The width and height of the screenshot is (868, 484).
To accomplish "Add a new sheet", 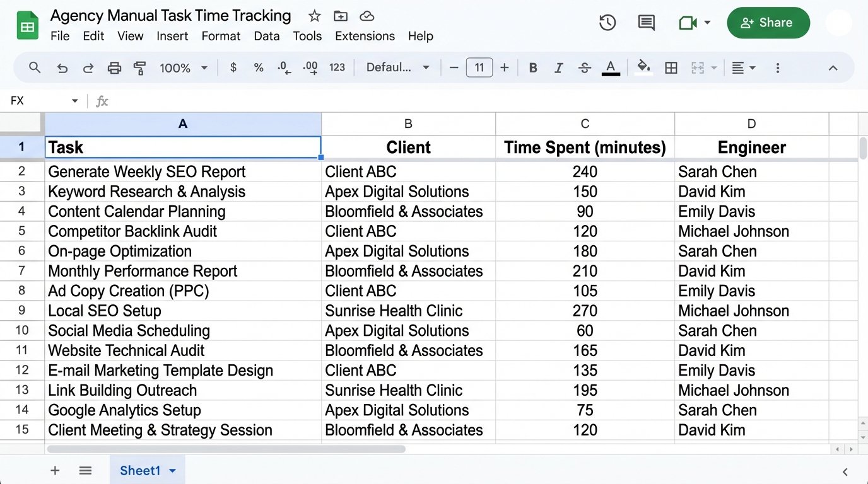I will [55, 470].
